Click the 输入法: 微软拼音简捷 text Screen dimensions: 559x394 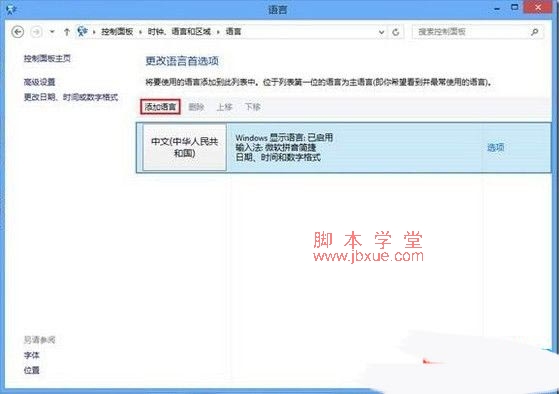[x=276, y=147]
